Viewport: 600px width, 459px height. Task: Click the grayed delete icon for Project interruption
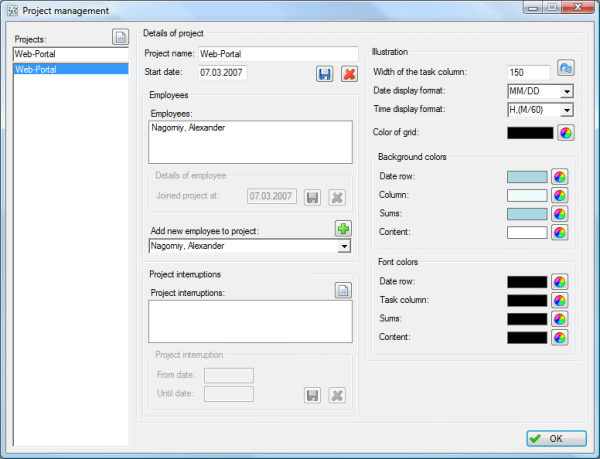tap(337, 395)
